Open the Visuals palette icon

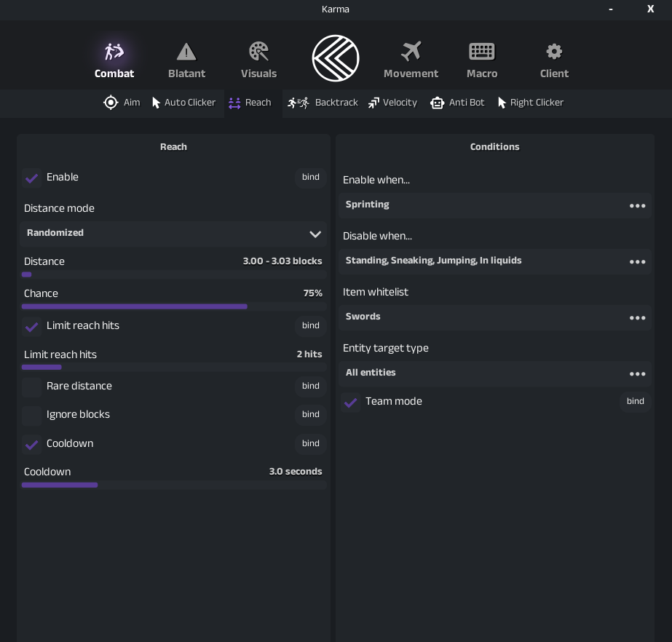click(259, 52)
